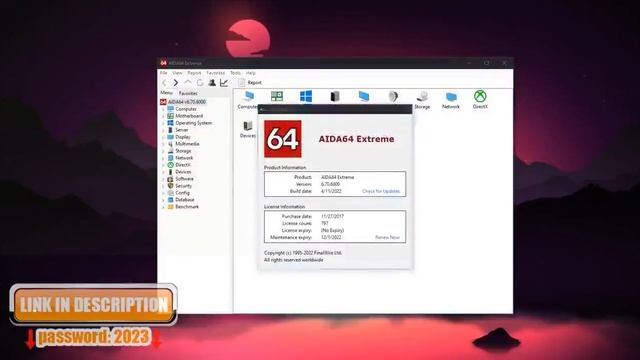Expand the Config tree node arrow
Screen dimensions: 640x360
[x=164, y=193]
